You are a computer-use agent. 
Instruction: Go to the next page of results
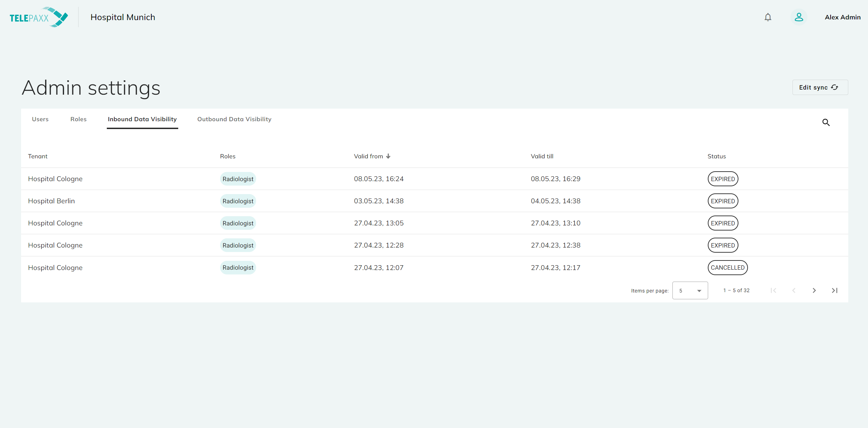(x=814, y=290)
